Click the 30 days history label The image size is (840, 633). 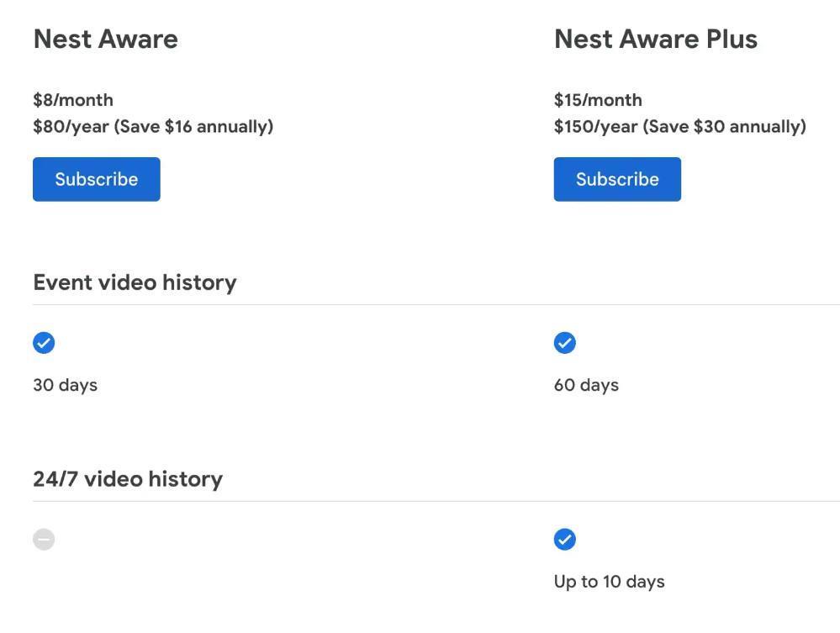65,384
